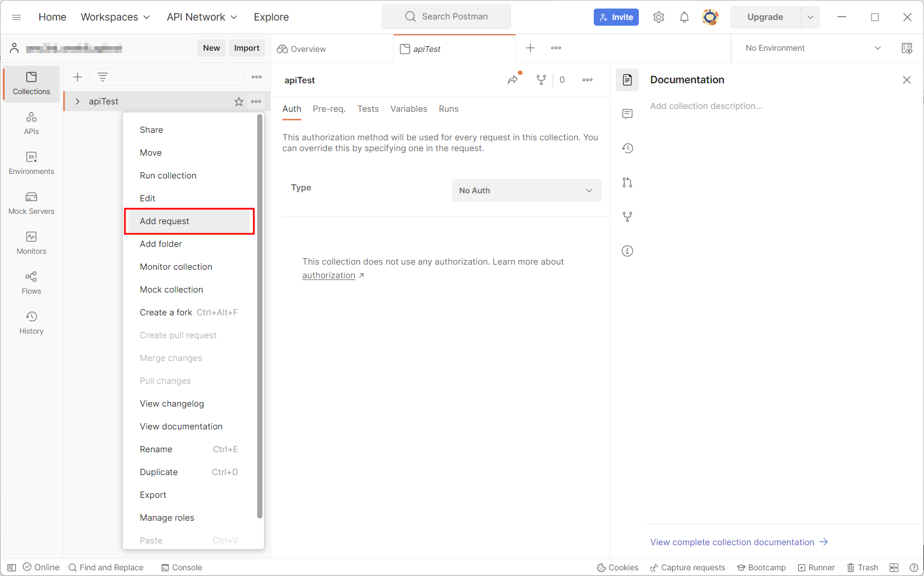
Task: Open the apiTest header ellipsis options
Action: tap(587, 80)
